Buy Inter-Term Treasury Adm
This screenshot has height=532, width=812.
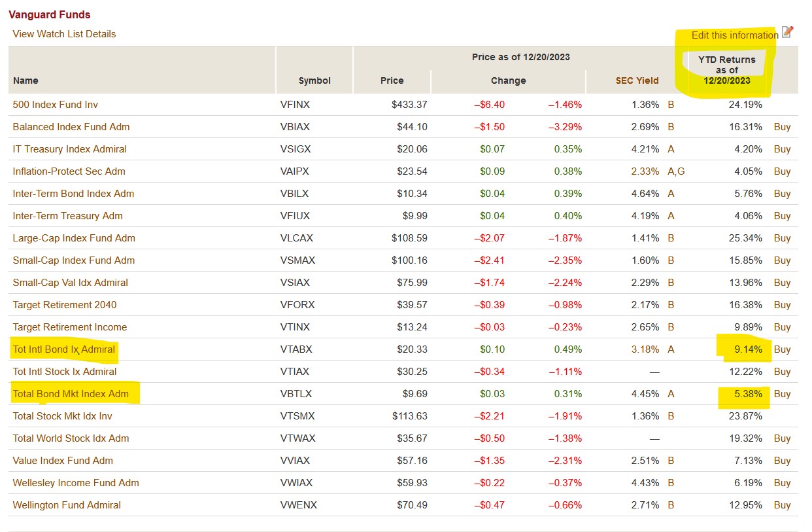point(782,216)
